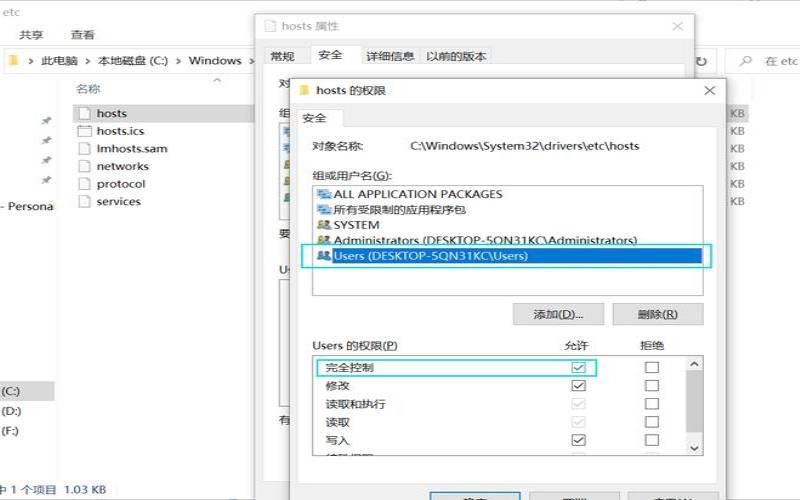Click hosts.ics file name
This screenshot has width=800, height=500.
120,131
